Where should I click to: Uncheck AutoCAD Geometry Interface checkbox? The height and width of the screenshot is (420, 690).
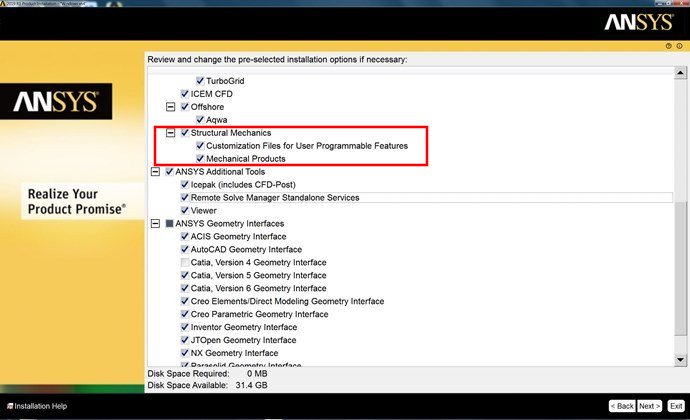[185, 249]
